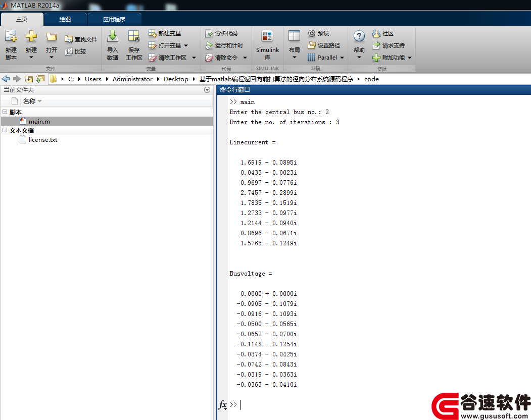Click the code folder in the address path
This screenshot has width=531, height=420.
point(371,79)
